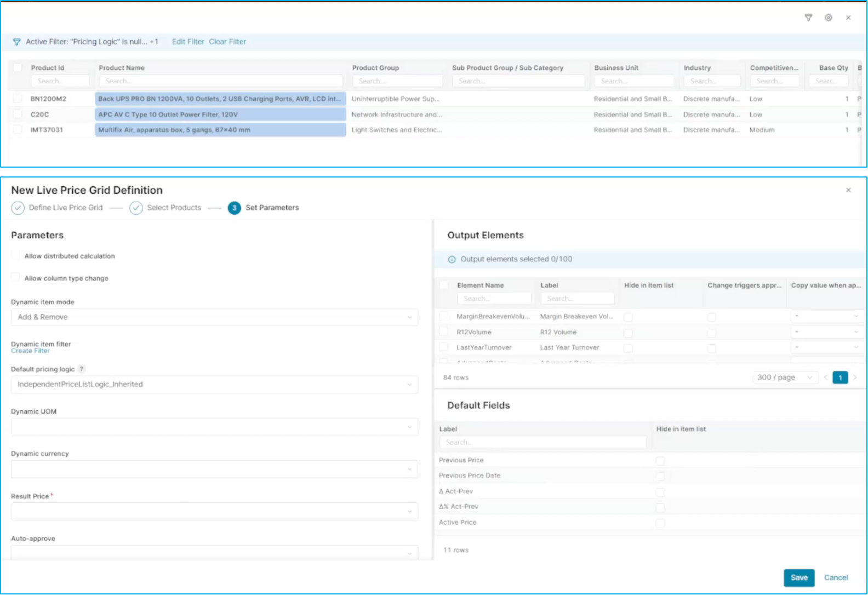Click Create Filter link
Screen dimensions: 868x595
(x=30, y=351)
